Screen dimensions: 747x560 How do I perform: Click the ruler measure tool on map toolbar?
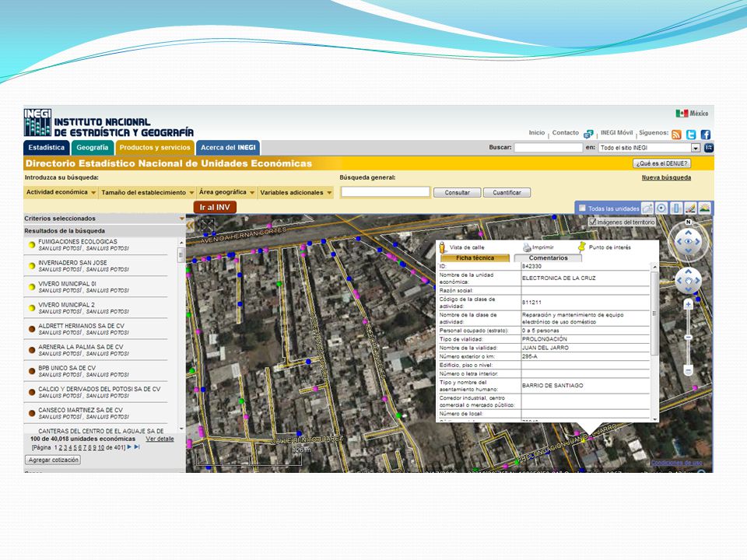[676, 208]
